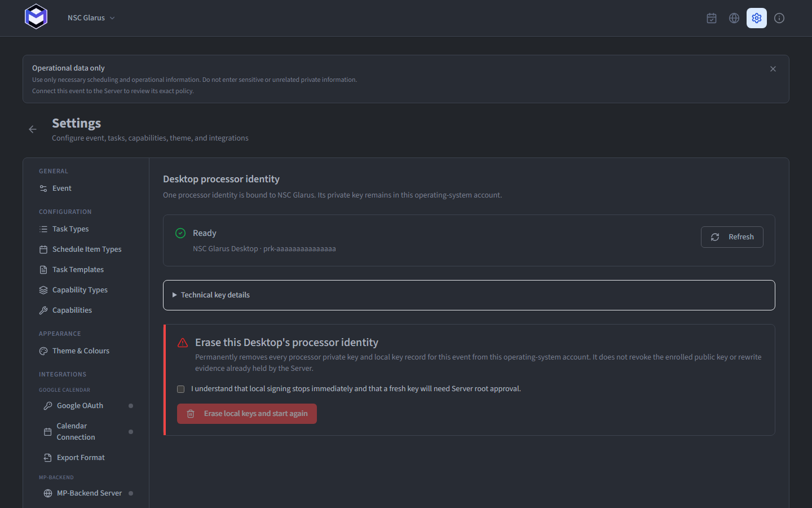
Task: Open the calendar check icon in header
Action: pos(712,18)
